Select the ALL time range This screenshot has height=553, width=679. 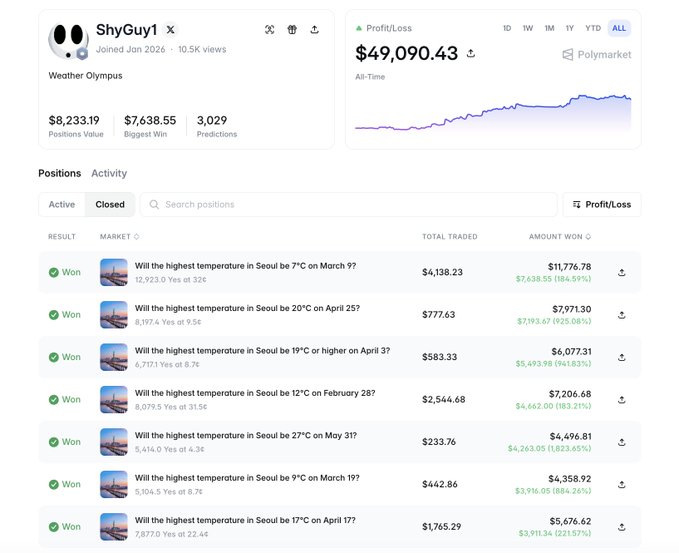tap(619, 28)
